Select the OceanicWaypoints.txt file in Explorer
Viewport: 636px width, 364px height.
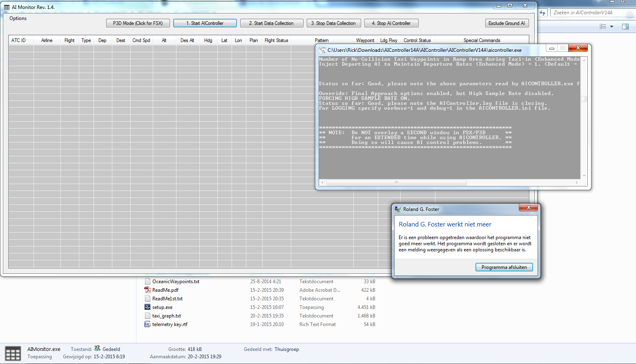pyautogui.click(x=176, y=282)
